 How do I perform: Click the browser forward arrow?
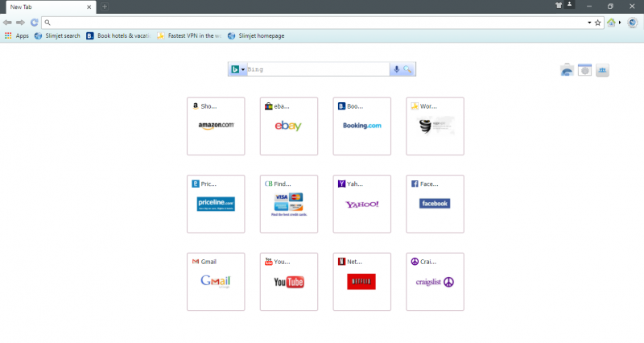(21, 23)
